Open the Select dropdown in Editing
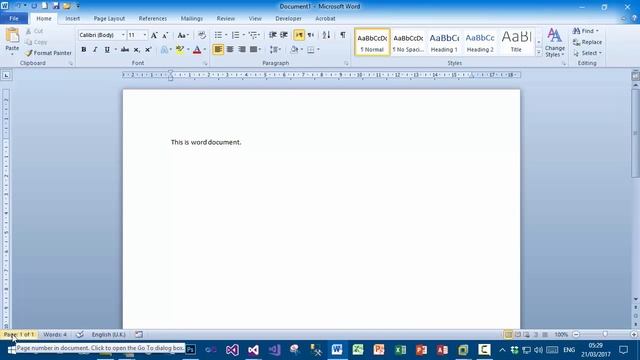 (x=587, y=53)
